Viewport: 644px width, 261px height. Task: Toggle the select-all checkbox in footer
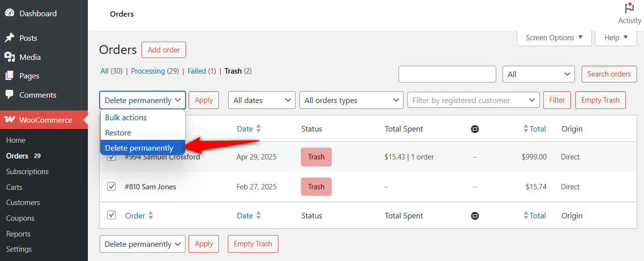(x=111, y=215)
